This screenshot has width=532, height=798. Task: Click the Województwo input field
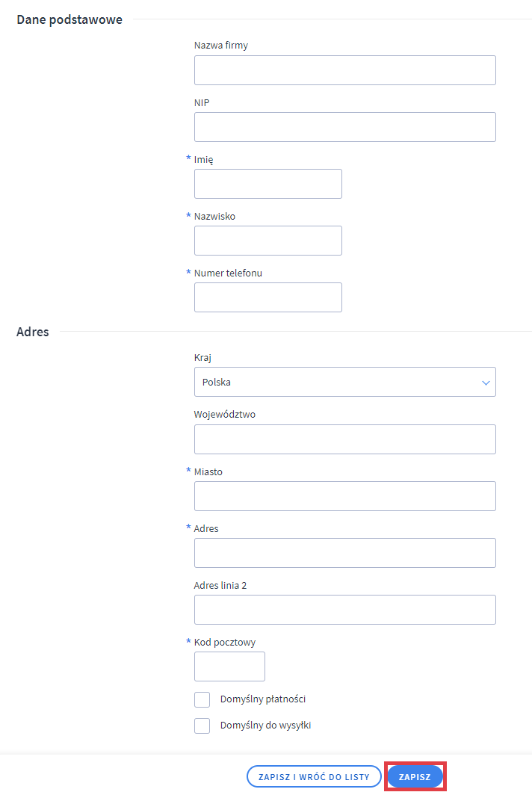(x=344, y=439)
